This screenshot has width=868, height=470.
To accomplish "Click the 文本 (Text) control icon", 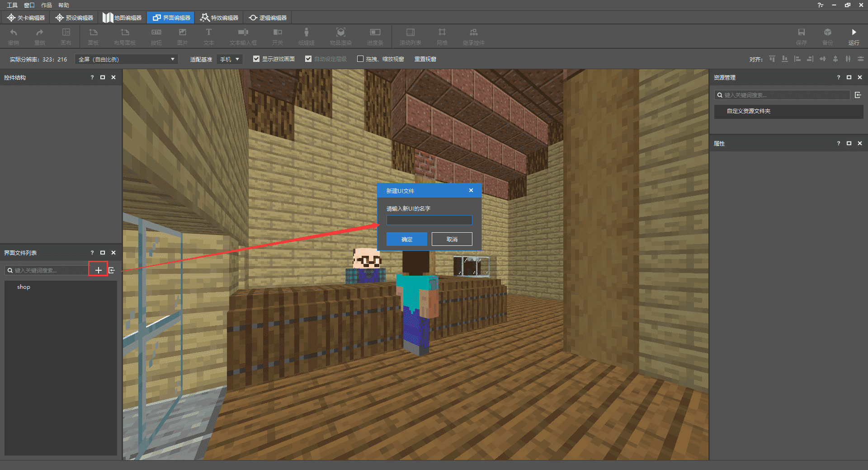I will click(208, 33).
